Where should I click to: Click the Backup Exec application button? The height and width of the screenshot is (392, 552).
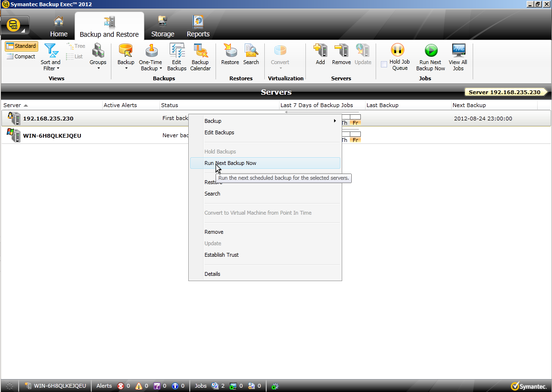pyautogui.click(x=15, y=25)
